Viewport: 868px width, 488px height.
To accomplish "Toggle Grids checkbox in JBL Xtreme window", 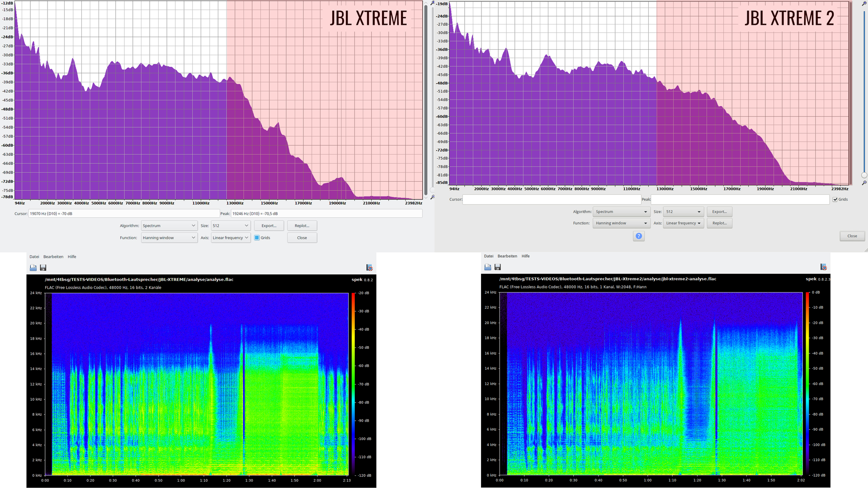I will (x=257, y=238).
